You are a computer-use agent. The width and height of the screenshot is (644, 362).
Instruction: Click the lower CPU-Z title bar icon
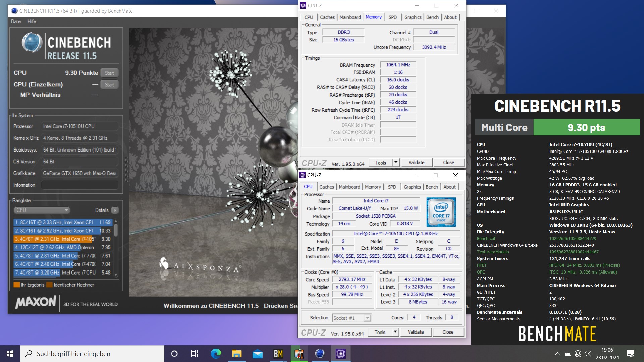tap(302, 175)
